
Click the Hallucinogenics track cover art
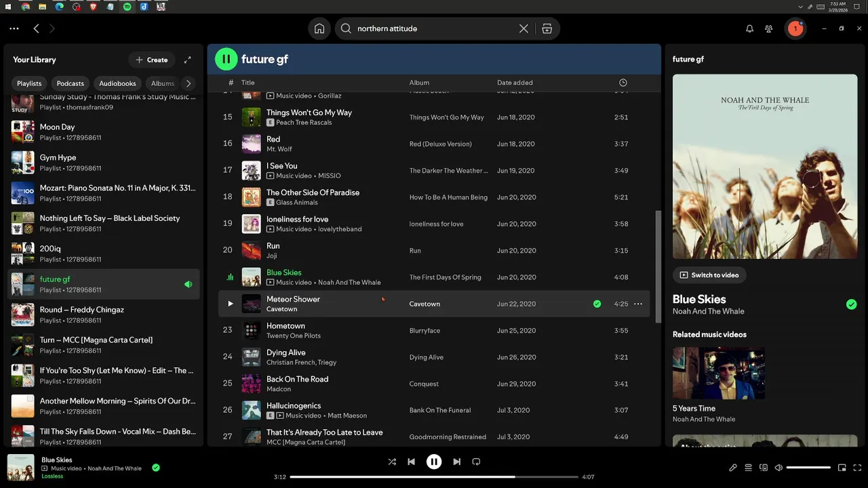(251, 410)
